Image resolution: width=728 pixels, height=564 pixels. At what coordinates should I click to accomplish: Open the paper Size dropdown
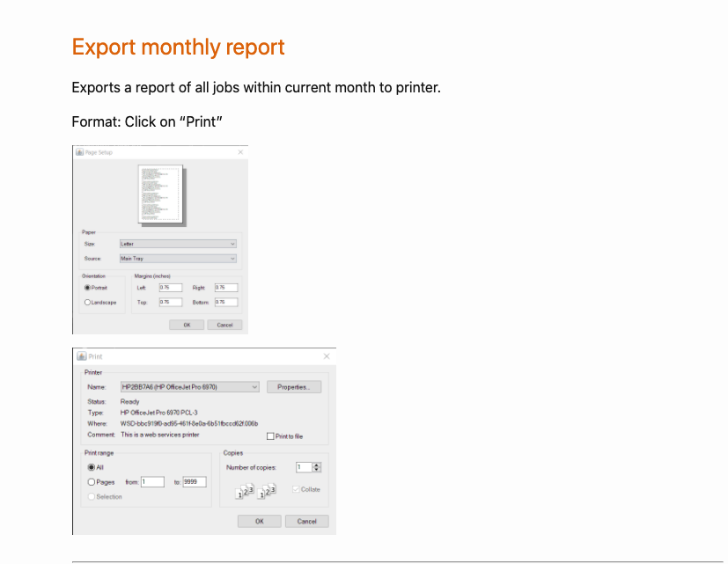pyautogui.click(x=179, y=244)
